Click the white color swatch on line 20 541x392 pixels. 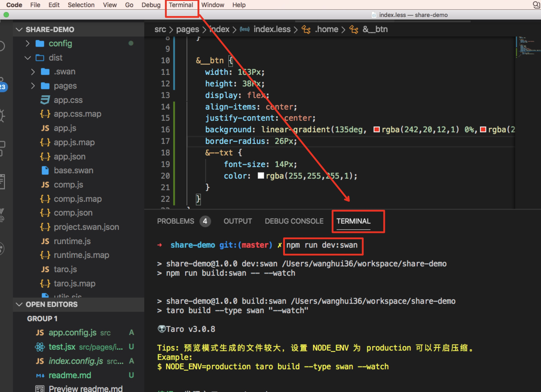[261, 176]
